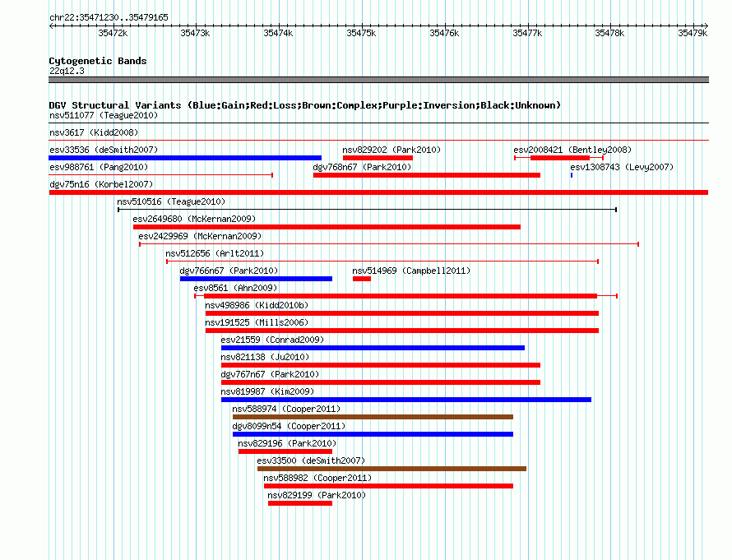
Task: Click the esv2649680 (McKernan2009) label
Action: [194, 219]
